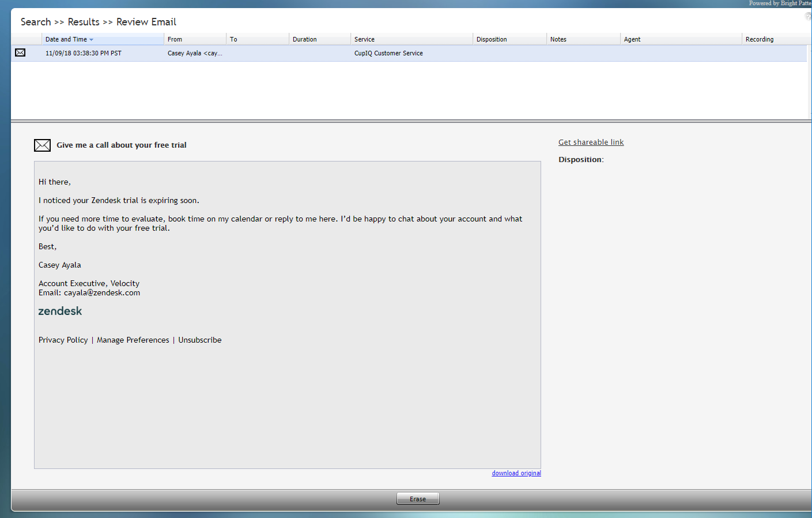
Task: Click the email address cayala@zendesk.com
Action: click(x=102, y=293)
